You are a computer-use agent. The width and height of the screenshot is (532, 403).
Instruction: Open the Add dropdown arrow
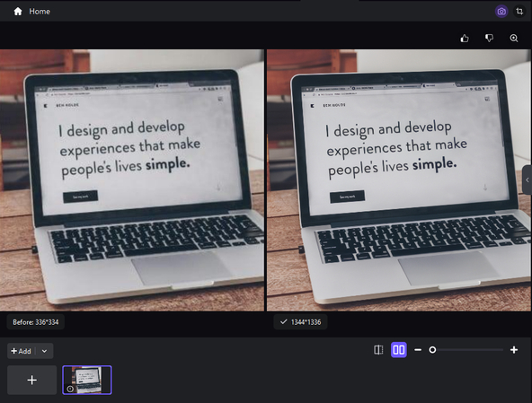pyautogui.click(x=44, y=351)
